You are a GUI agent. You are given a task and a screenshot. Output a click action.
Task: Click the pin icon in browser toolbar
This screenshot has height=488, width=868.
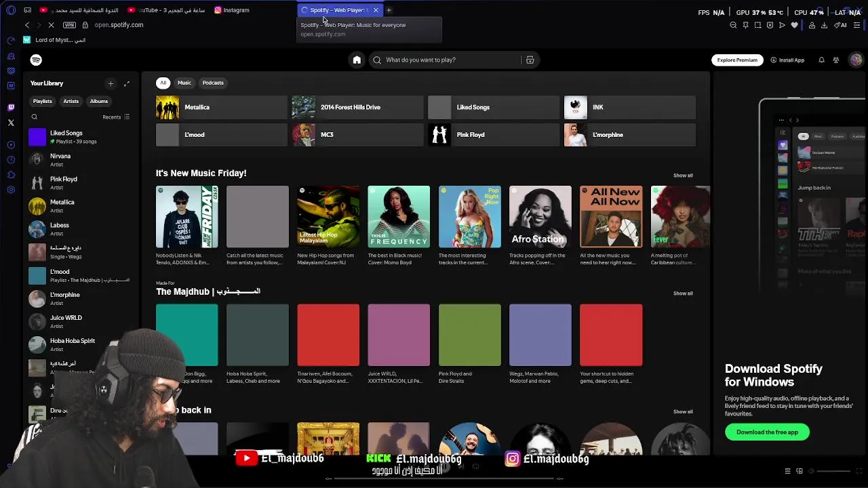click(745, 25)
